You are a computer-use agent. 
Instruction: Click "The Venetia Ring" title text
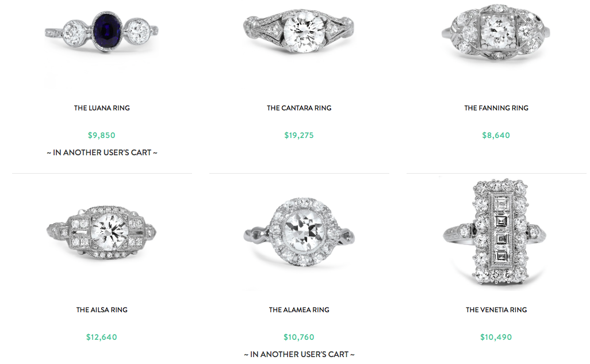point(496,310)
